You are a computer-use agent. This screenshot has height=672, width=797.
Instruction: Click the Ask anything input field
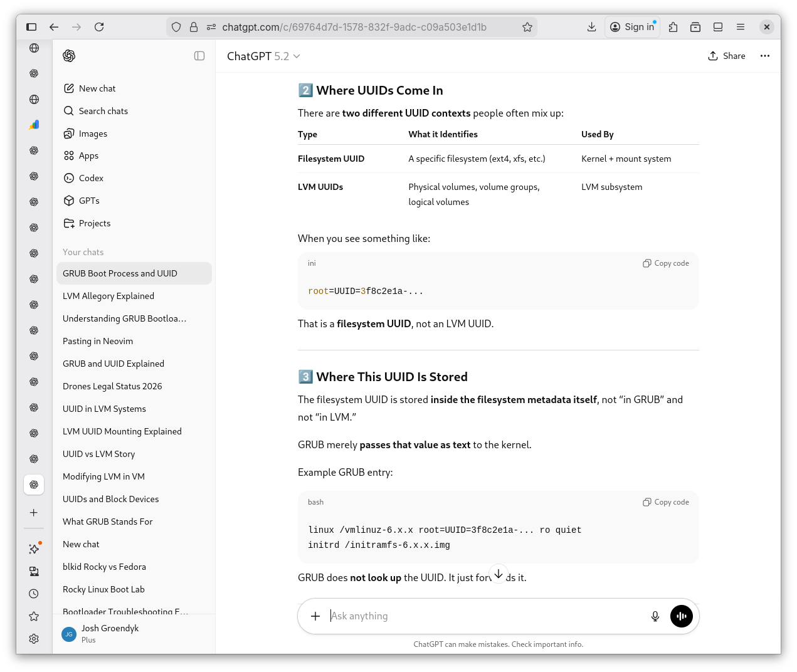click(x=439, y=616)
